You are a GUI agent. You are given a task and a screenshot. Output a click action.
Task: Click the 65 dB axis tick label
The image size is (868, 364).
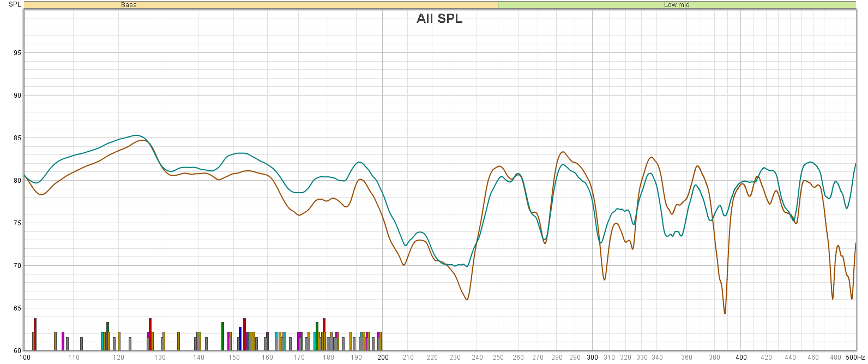point(17,308)
